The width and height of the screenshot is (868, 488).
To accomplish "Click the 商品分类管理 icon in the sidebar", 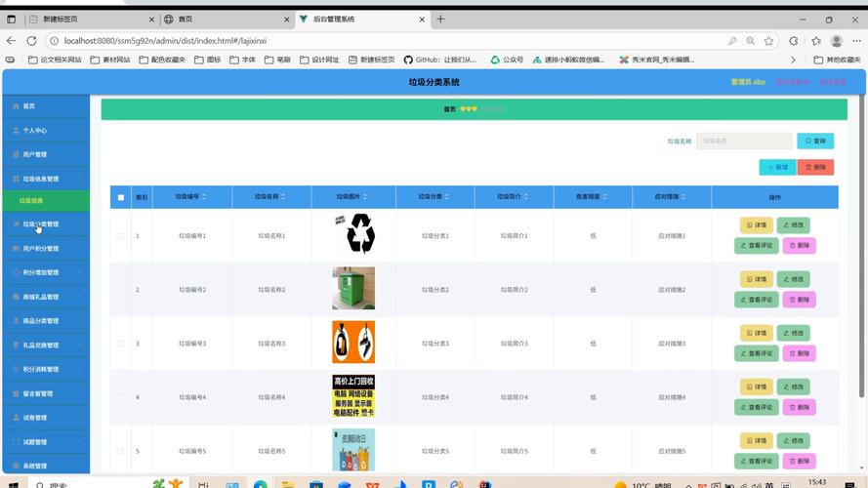I will tap(16, 321).
